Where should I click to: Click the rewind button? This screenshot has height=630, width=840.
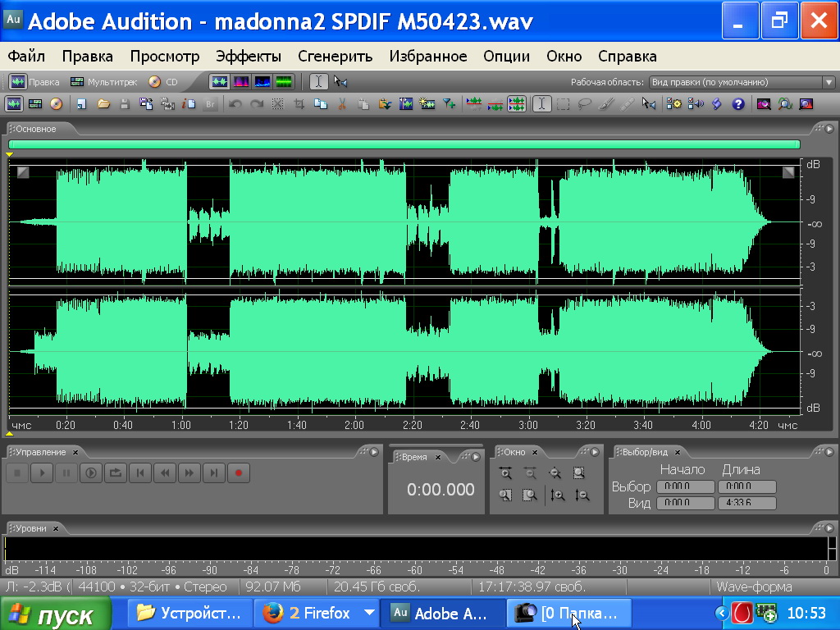coord(165,473)
